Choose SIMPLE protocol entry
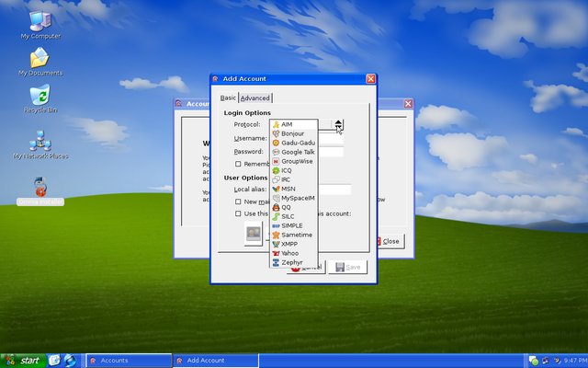588x368 pixels. pyautogui.click(x=294, y=225)
